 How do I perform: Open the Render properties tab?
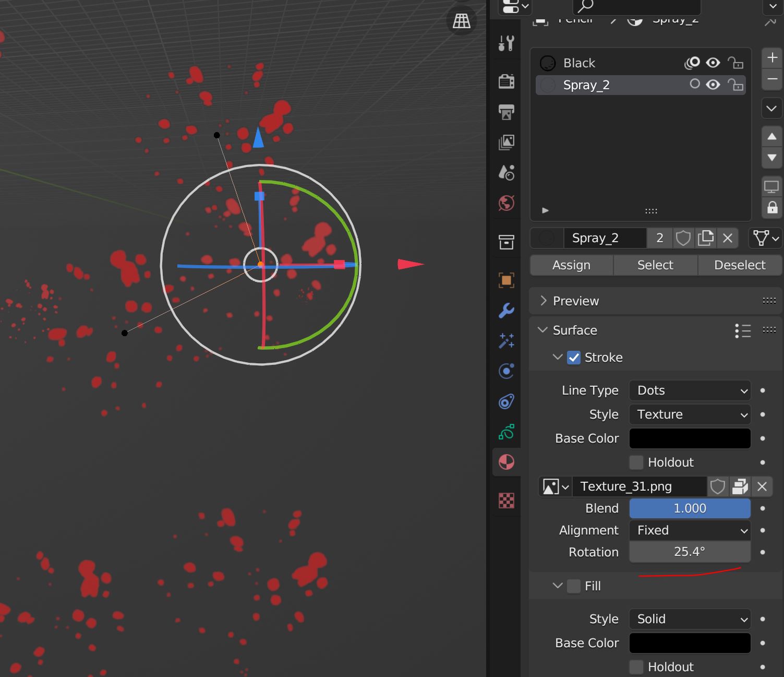[x=506, y=81]
